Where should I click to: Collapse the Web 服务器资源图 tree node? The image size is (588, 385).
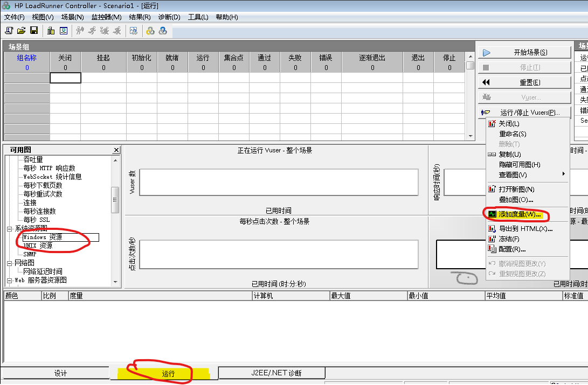coord(9,281)
